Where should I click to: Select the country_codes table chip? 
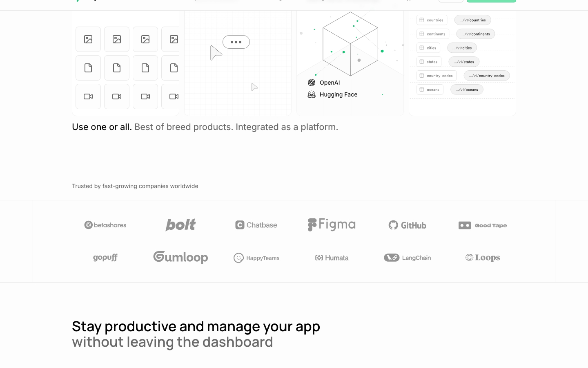(x=437, y=76)
